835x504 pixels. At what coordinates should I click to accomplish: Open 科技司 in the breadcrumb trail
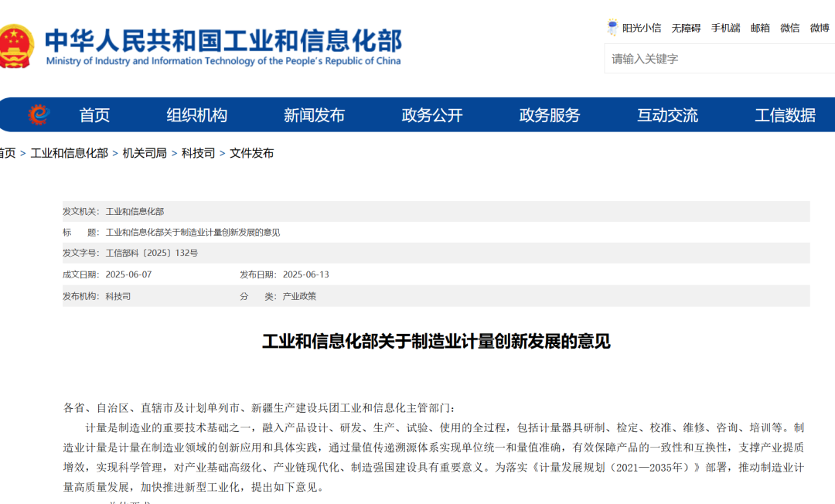(x=198, y=153)
